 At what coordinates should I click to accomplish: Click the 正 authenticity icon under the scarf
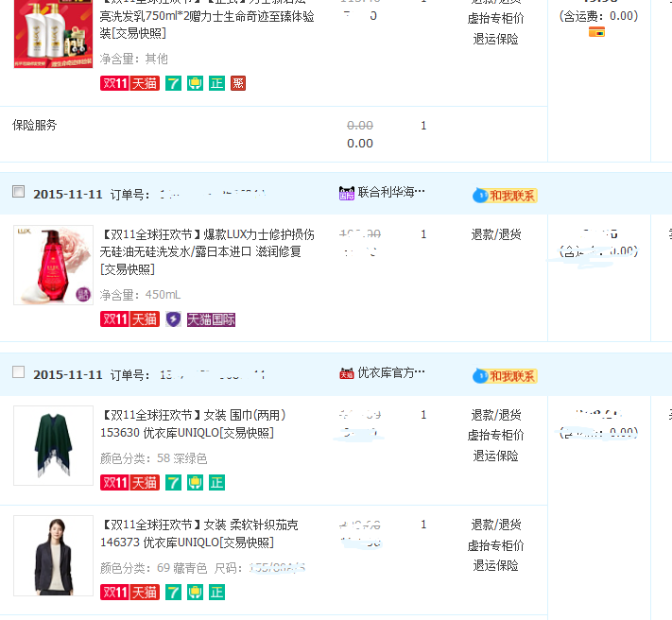216,482
